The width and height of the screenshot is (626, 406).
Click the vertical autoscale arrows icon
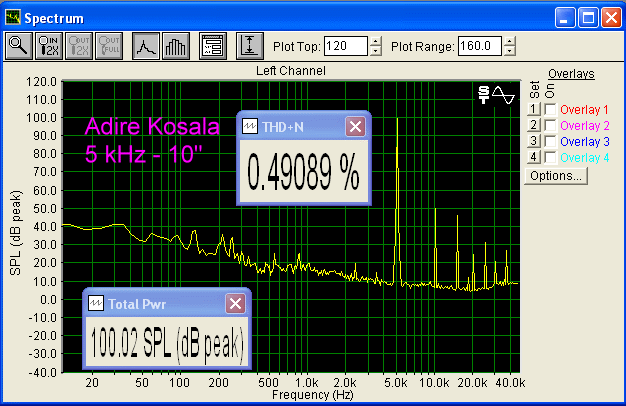[249, 45]
